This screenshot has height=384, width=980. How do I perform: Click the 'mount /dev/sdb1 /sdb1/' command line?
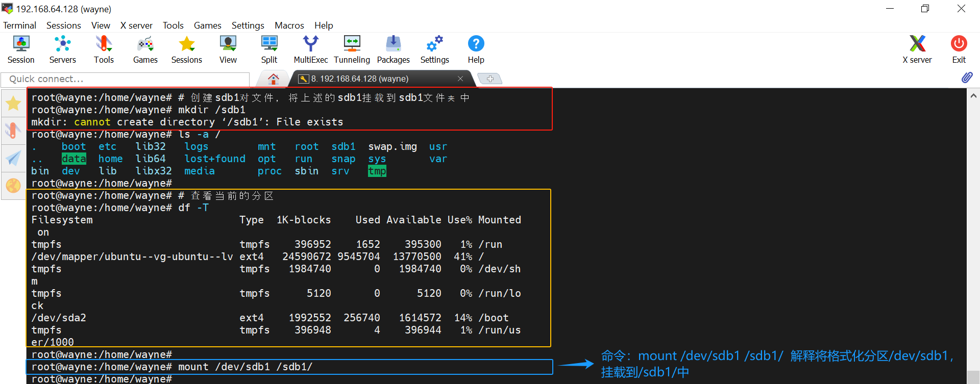[x=245, y=367]
